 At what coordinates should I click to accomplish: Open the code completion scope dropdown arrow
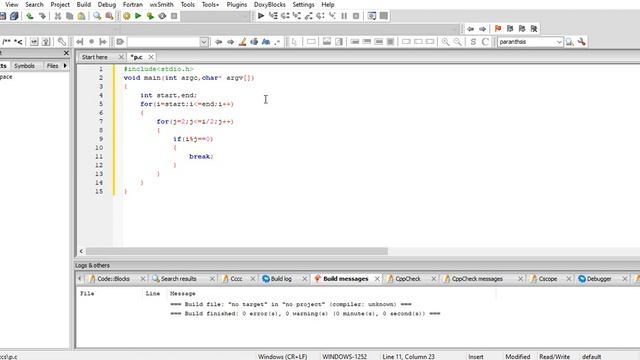coord(204,42)
